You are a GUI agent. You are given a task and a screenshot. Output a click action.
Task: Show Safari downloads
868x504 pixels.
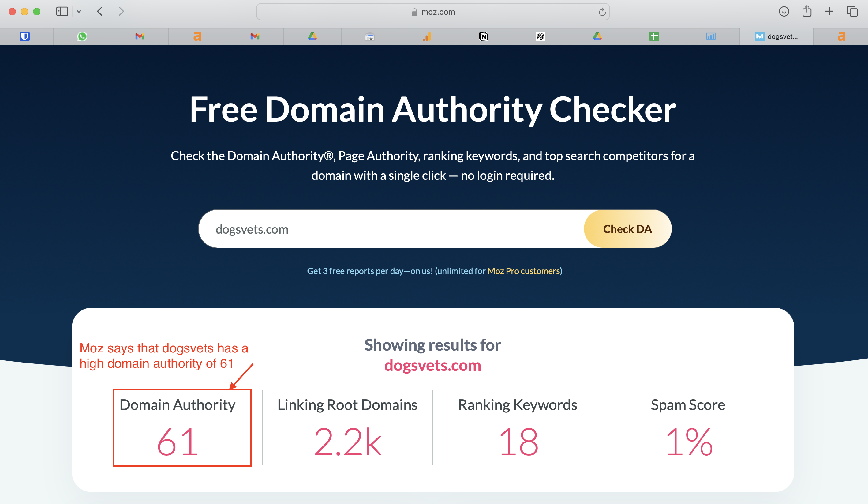[x=784, y=11]
